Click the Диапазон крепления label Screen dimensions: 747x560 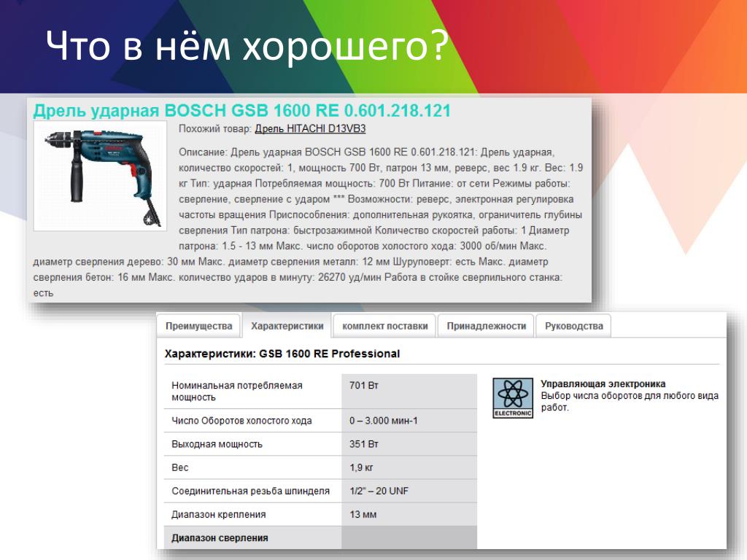point(218,514)
